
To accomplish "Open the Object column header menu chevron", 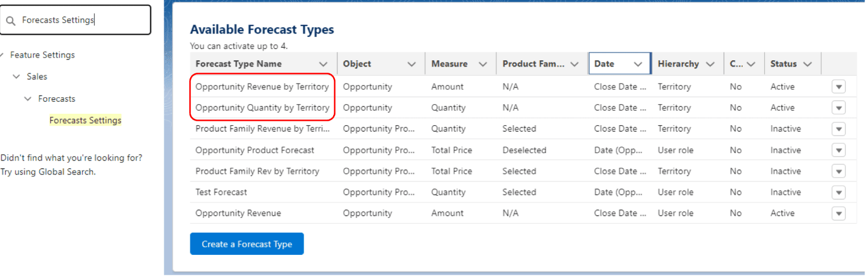I will point(411,64).
